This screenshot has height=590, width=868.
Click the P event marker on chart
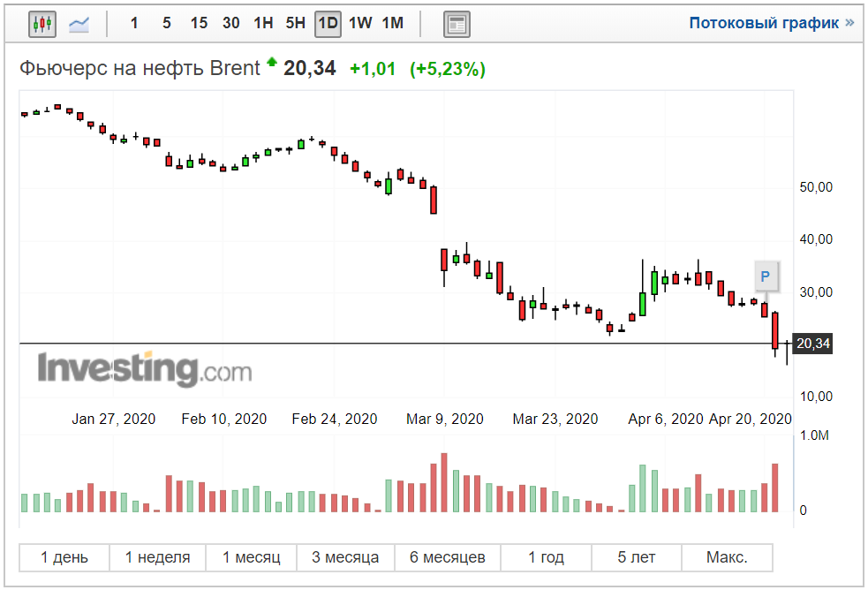[765, 276]
